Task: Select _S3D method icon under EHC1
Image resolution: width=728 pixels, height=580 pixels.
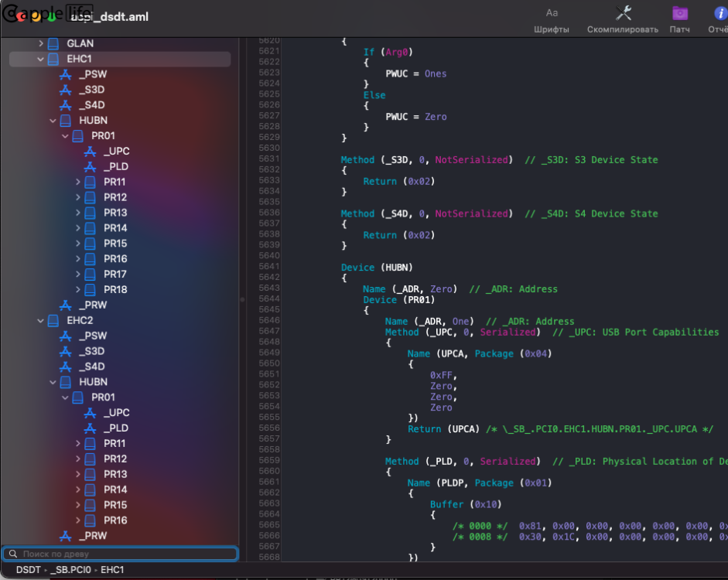Action: pyautogui.click(x=66, y=90)
